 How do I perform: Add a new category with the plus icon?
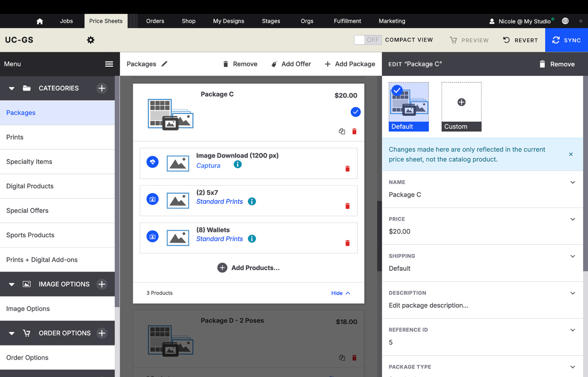click(x=102, y=88)
